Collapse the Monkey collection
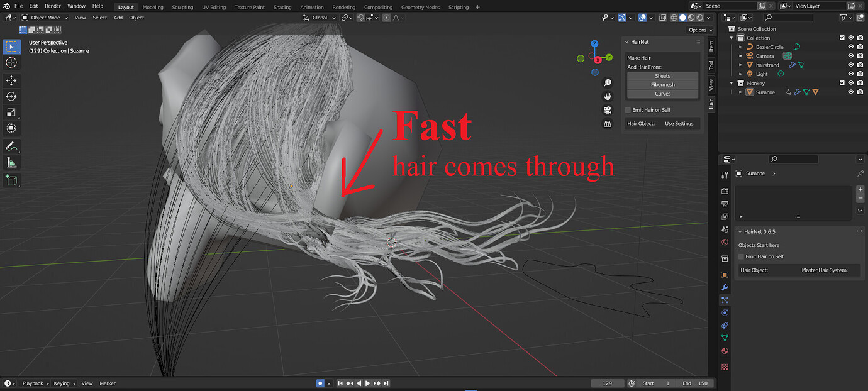Image resolution: width=868 pixels, height=391 pixels. (732, 83)
